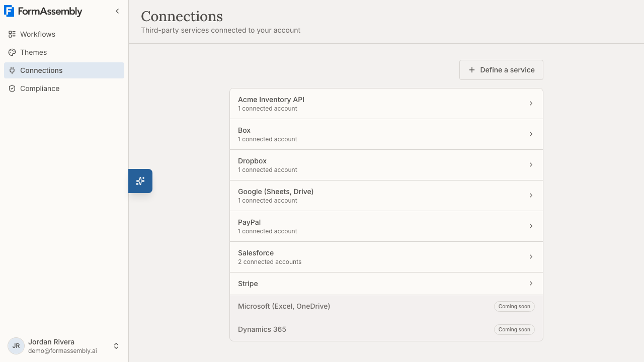Select Connections in the sidebar
644x362 pixels.
click(x=64, y=70)
